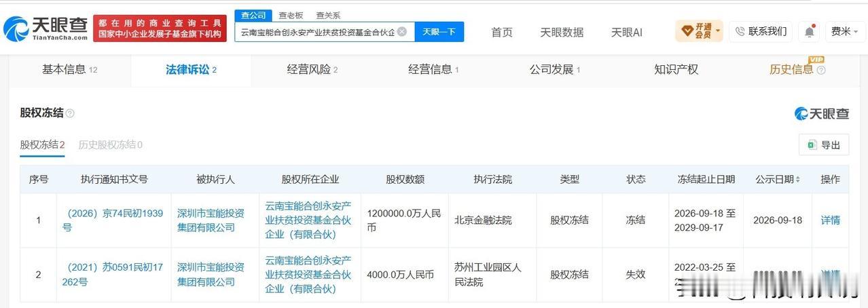Image resolution: width=868 pixels, height=308 pixels.
Task: Select the 历史股权冻结 0 sub-tab
Action: tap(110, 145)
